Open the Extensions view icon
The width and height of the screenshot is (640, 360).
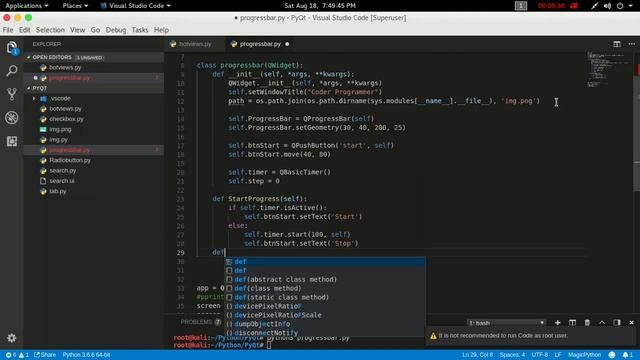pyautogui.click(x=12, y=141)
